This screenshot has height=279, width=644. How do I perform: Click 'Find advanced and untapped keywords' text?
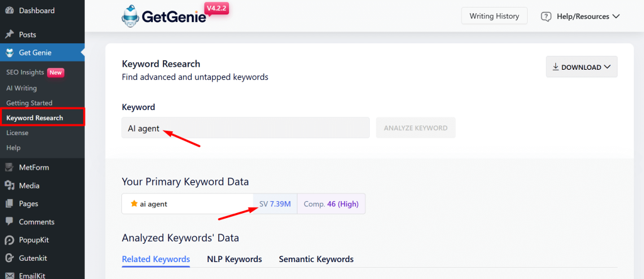[195, 77]
